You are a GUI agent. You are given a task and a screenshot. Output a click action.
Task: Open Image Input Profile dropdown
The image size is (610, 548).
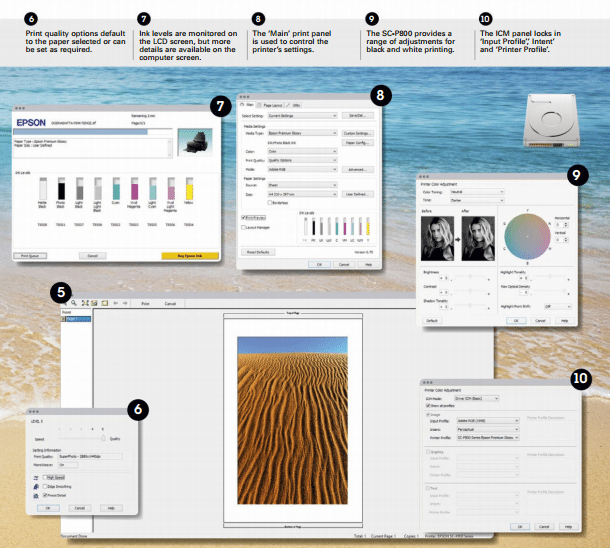click(x=488, y=421)
